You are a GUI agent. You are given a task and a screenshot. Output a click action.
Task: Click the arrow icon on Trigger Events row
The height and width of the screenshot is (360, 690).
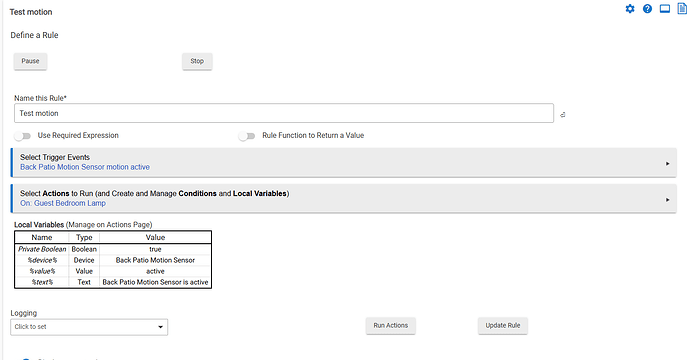[668, 164]
